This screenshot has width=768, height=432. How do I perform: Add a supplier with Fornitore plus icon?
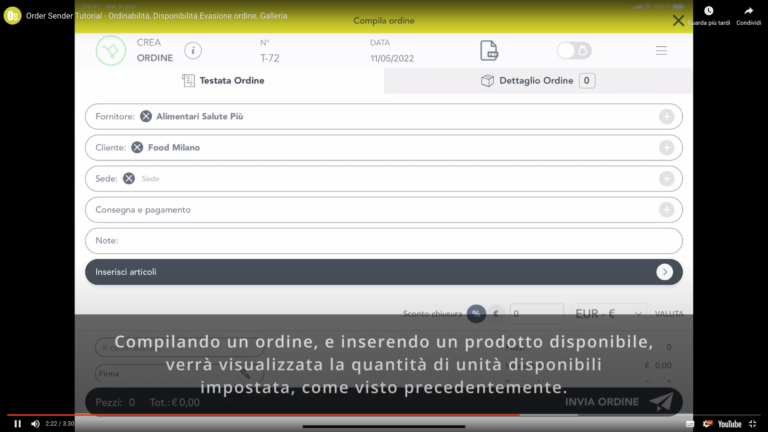coord(666,117)
